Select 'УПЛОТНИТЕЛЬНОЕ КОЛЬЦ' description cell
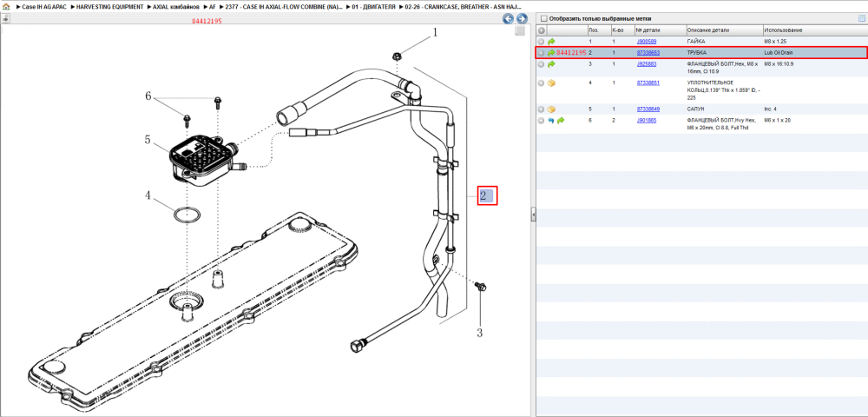The width and height of the screenshot is (868, 417). pos(724,89)
